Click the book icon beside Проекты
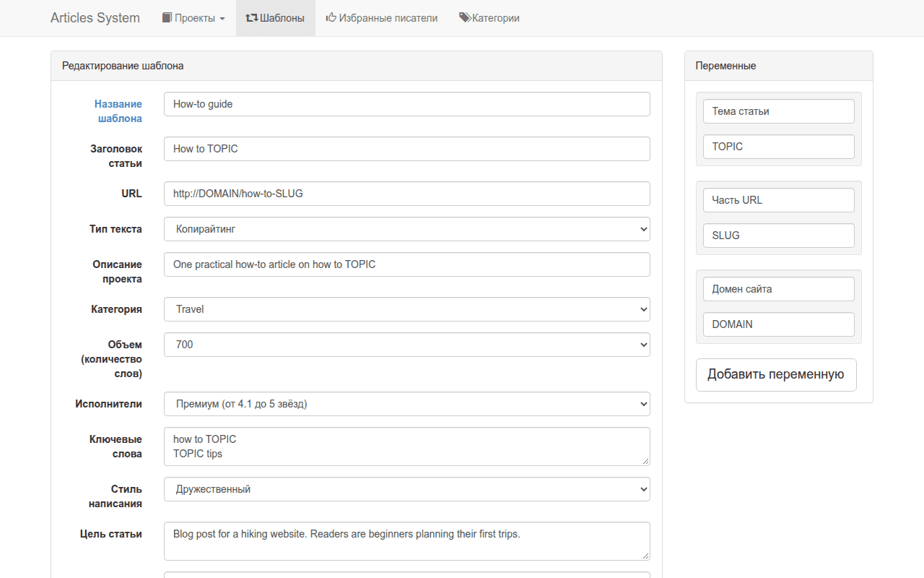Viewport: 924px width, 578px height. 167,18
